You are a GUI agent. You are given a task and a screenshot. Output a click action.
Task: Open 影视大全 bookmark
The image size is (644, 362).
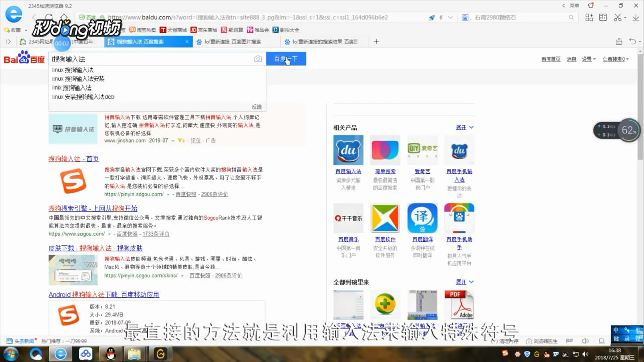[286, 30]
